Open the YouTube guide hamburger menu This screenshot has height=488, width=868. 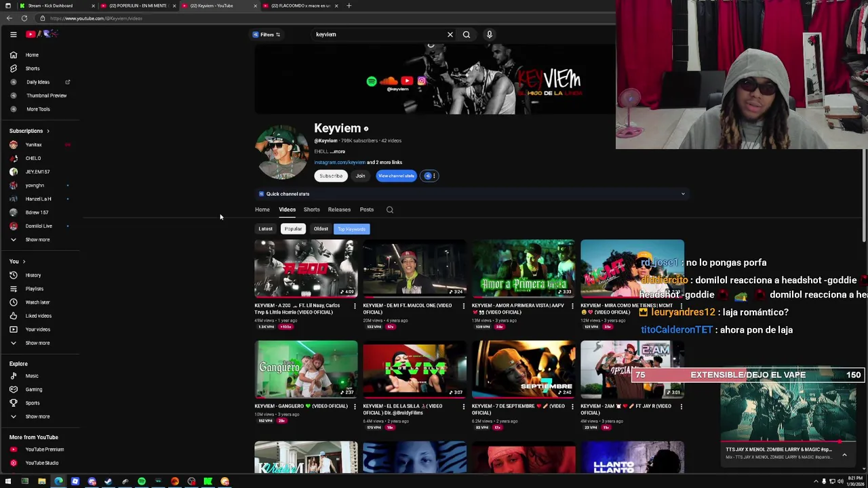click(13, 34)
